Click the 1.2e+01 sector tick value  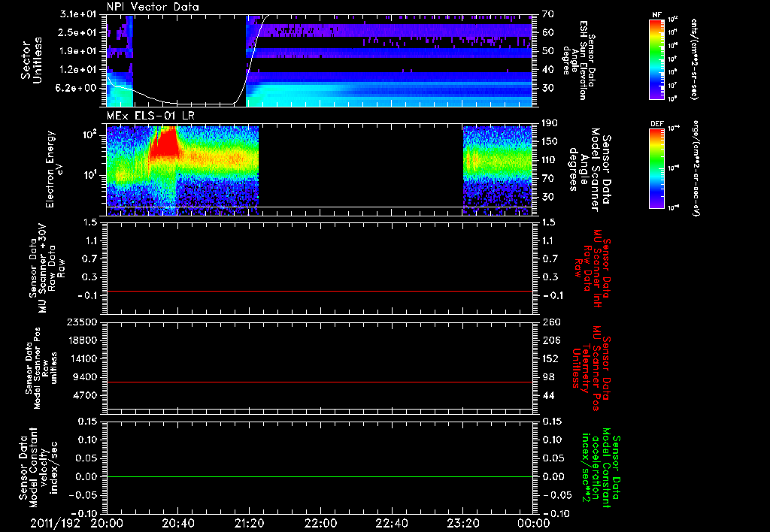pos(79,70)
